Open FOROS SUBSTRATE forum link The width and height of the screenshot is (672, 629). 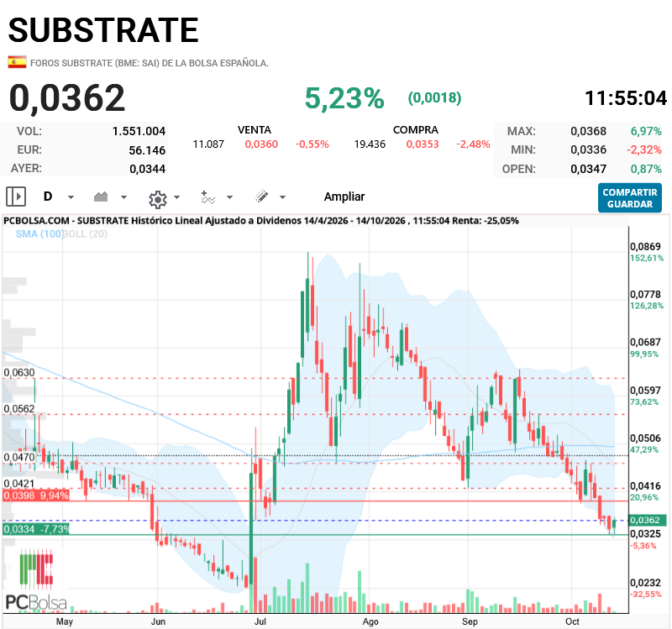(150, 63)
